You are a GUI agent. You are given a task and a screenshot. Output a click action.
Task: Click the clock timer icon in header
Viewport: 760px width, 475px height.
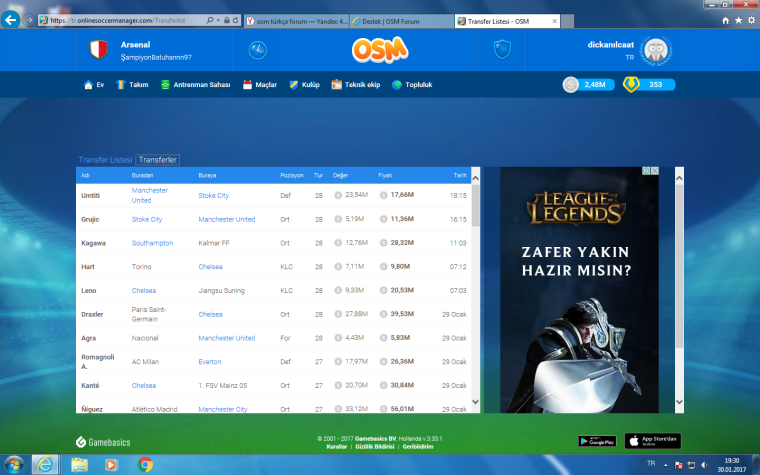(258, 50)
